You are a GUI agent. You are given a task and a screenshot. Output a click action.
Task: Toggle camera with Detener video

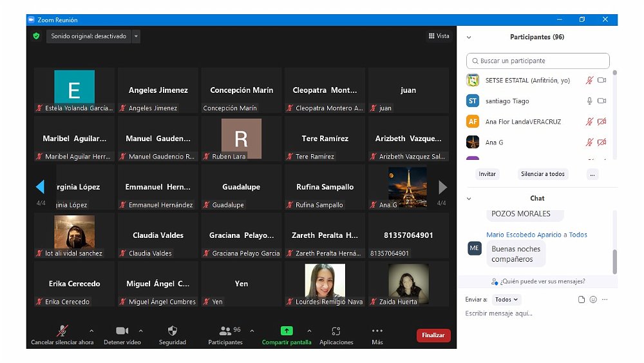click(x=122, y=331)
